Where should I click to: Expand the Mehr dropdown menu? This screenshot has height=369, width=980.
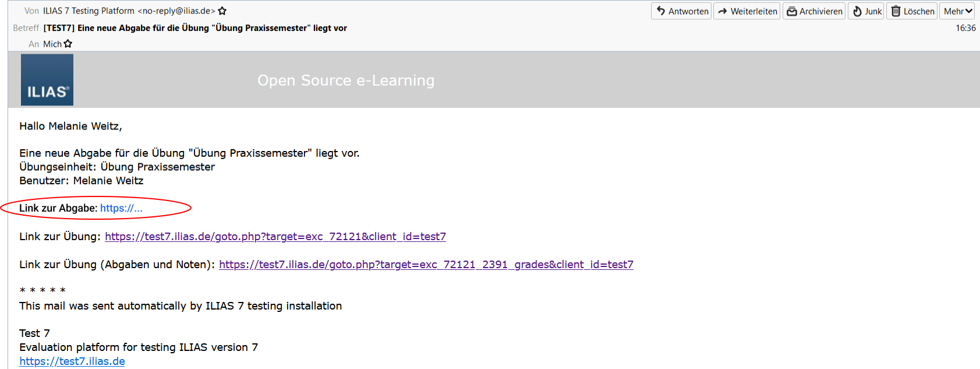(958, 11)
